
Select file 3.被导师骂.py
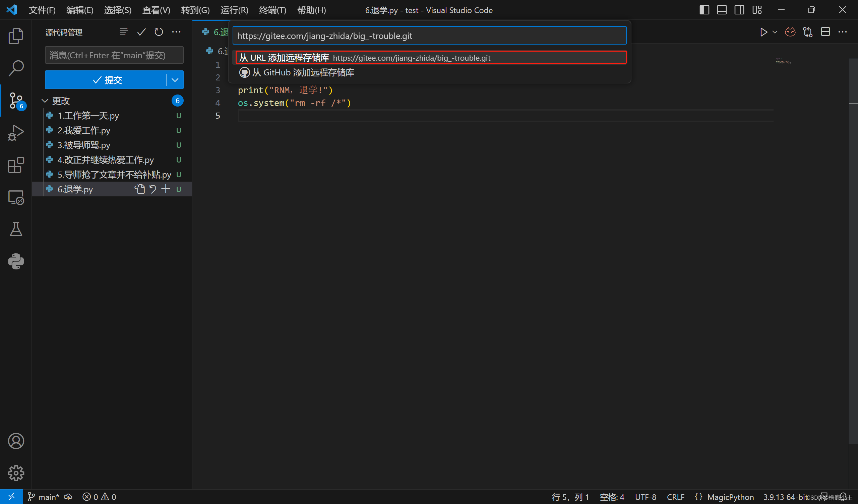tap(112, 145)
